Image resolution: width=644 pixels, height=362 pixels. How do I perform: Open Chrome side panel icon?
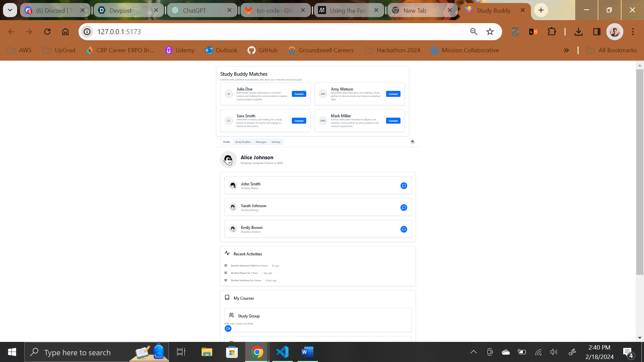[597, 32]
